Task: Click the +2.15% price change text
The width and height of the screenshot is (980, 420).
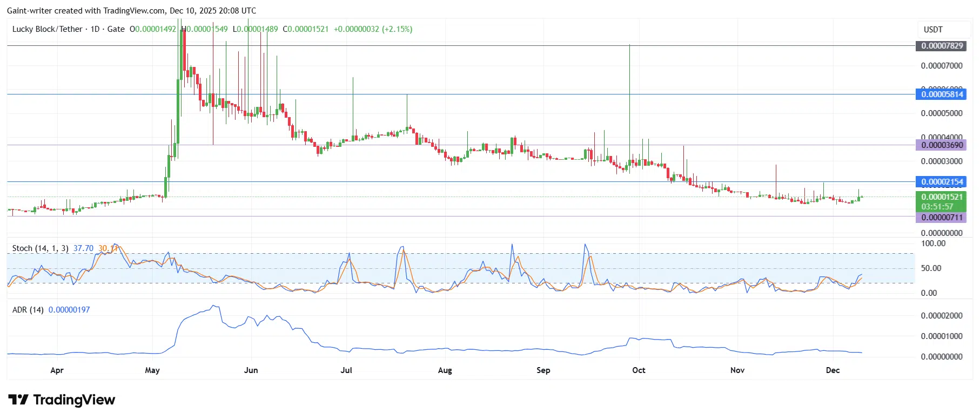Action: tap(397, 29)
